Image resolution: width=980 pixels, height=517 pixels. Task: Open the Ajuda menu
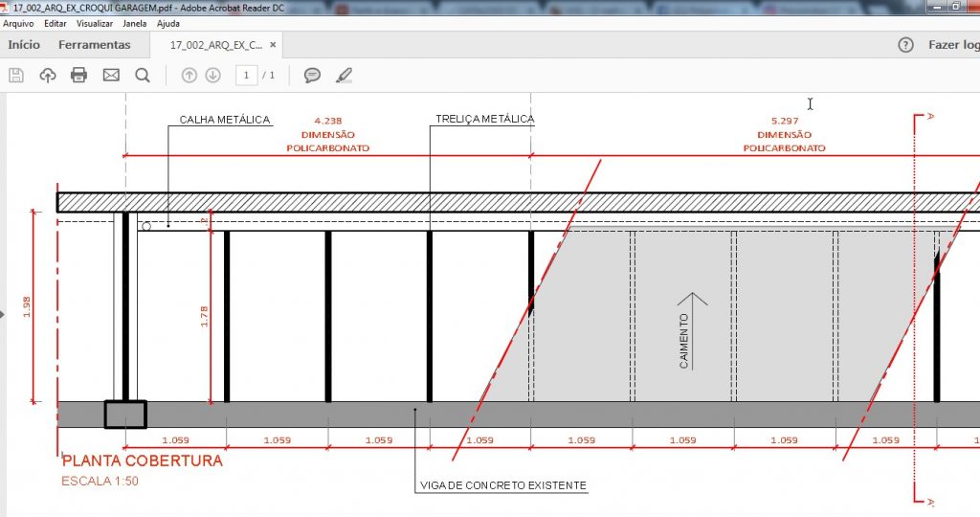(x=168, y=24)
